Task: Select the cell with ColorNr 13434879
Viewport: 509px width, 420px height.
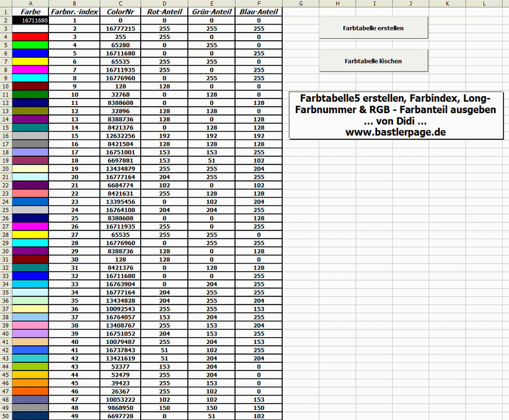Action: click(121, 169)
